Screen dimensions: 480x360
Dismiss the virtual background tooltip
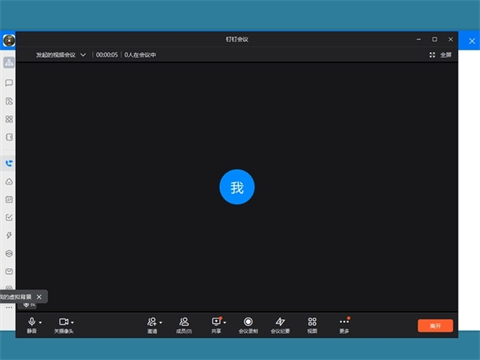pyautogui.click(x=39, y=297)
